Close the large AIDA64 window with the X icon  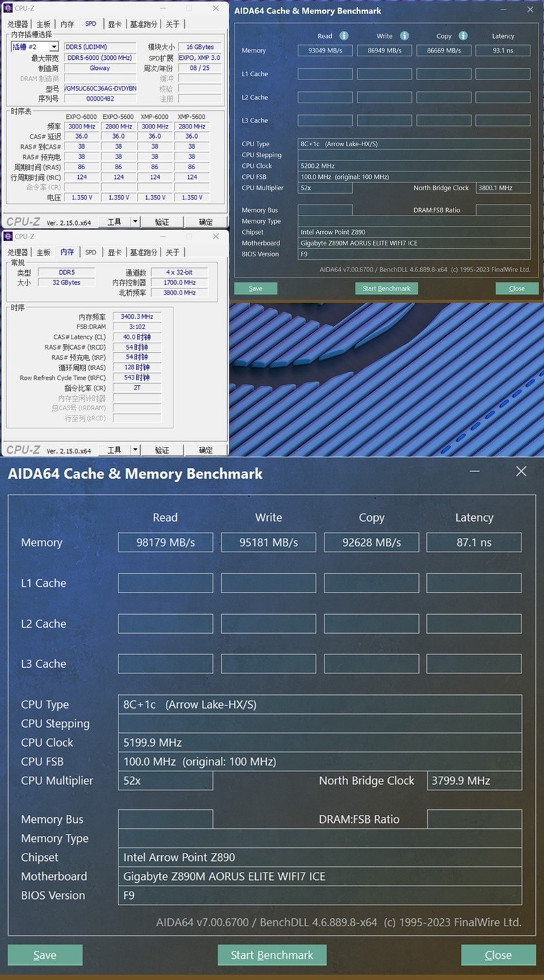[521, 471]
